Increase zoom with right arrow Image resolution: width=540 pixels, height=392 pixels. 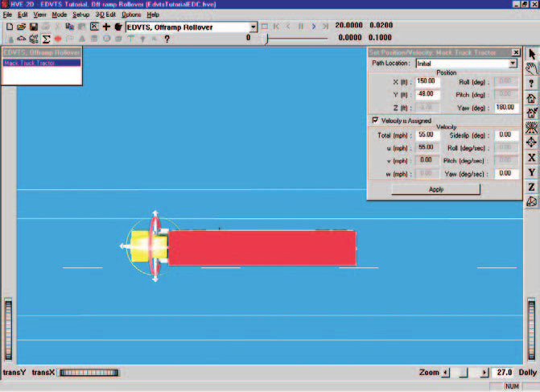[484, 373]
